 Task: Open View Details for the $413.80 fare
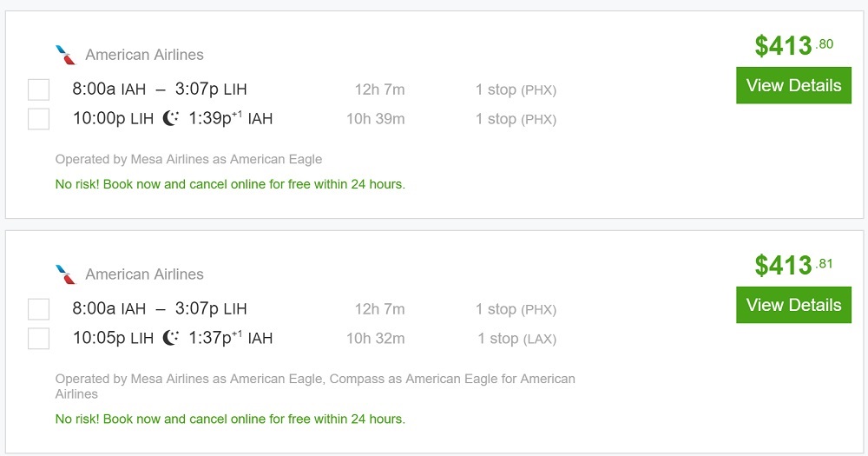coord(793,85)
